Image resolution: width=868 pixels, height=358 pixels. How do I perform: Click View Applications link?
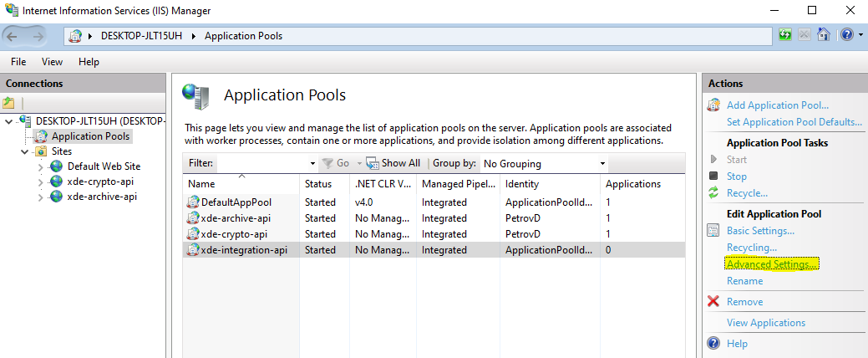765,323
